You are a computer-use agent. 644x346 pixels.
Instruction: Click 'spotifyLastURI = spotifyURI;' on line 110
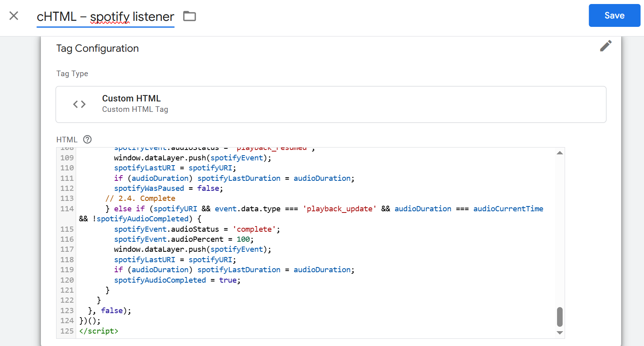pyautogui.click(x=175, y=168)
